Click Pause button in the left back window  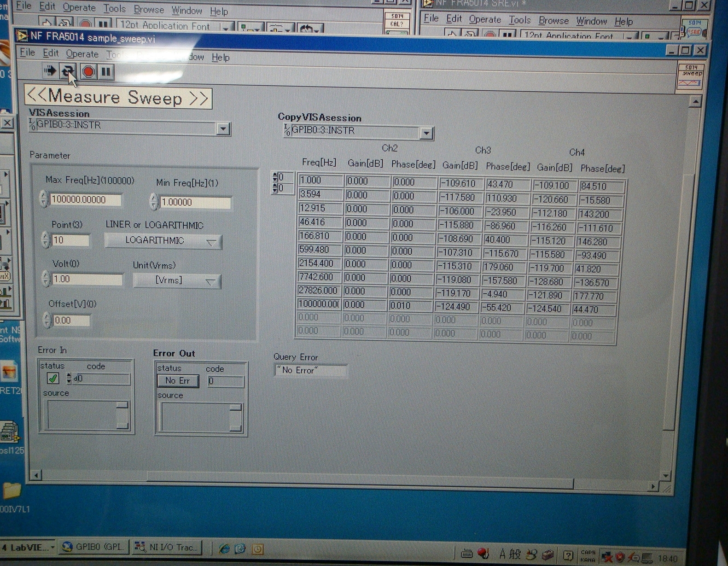[104, 24]
